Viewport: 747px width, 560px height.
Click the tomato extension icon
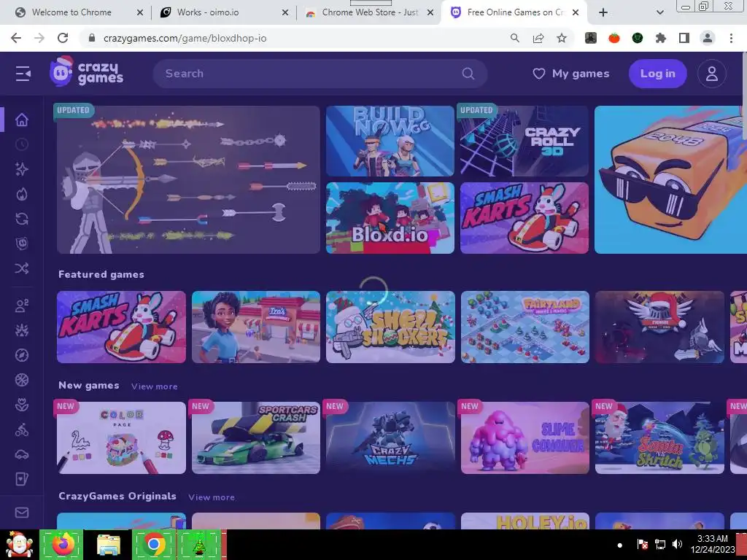(x=614, y=38)
